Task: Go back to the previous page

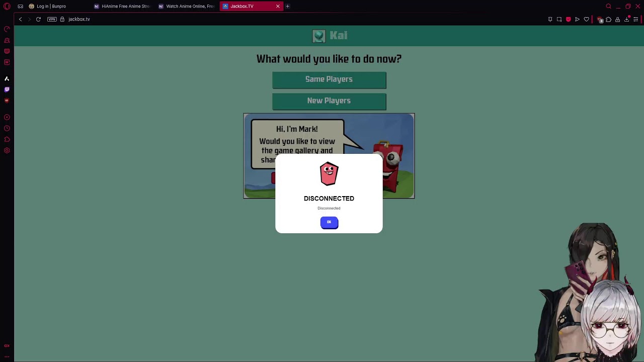Action: (x=20, y=19)
